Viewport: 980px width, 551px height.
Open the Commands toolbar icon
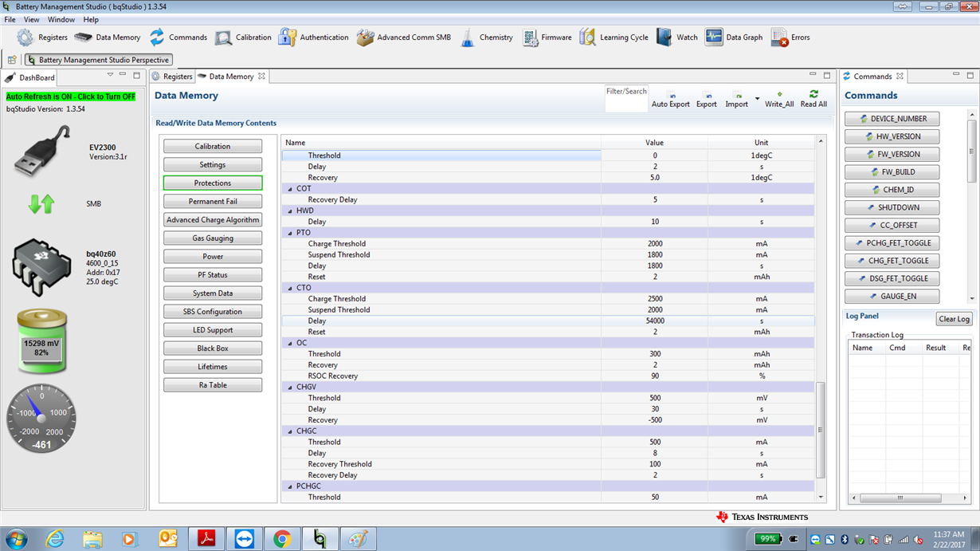coord(157,37)
